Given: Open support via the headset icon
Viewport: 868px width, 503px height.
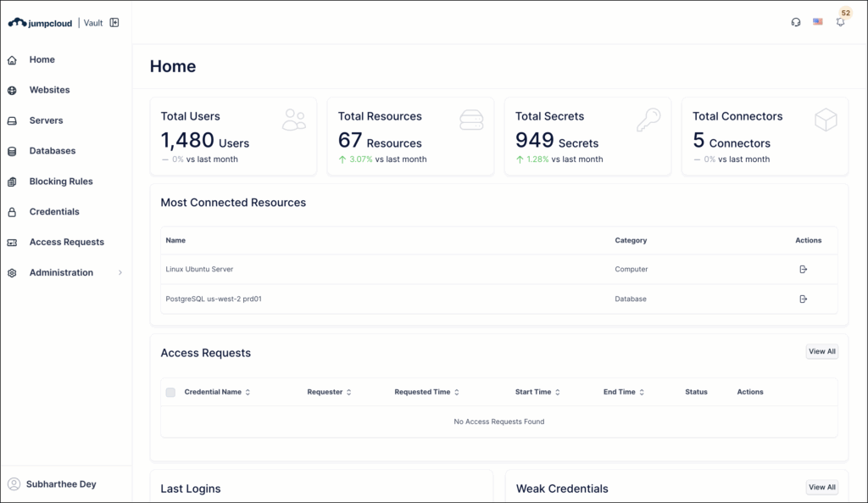Looking at the screenshot, I should click(x=795, y=22).
